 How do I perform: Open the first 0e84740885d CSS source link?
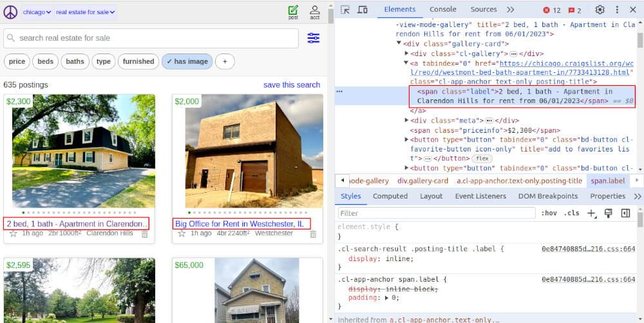tap(588, 249)
